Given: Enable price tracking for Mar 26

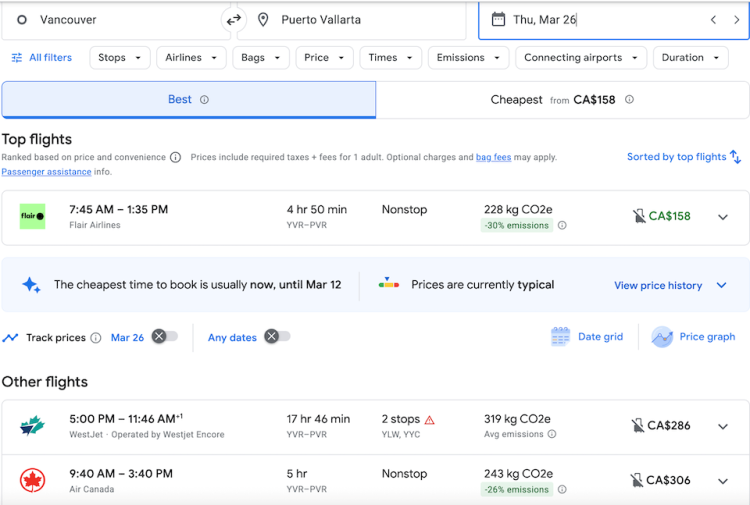Looking at the screenshot, I should pyautogui.click(x=164, y=337).
